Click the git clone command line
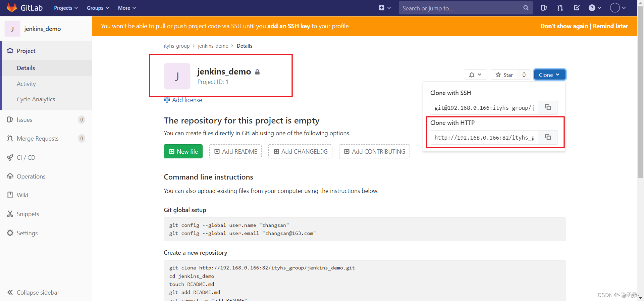Screen dimensions: 644x301 coord(262,268)
